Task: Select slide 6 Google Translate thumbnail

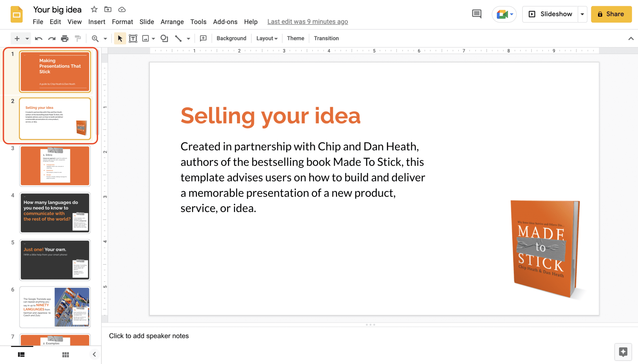Action: pyautogui.click(x=55, y=307)
